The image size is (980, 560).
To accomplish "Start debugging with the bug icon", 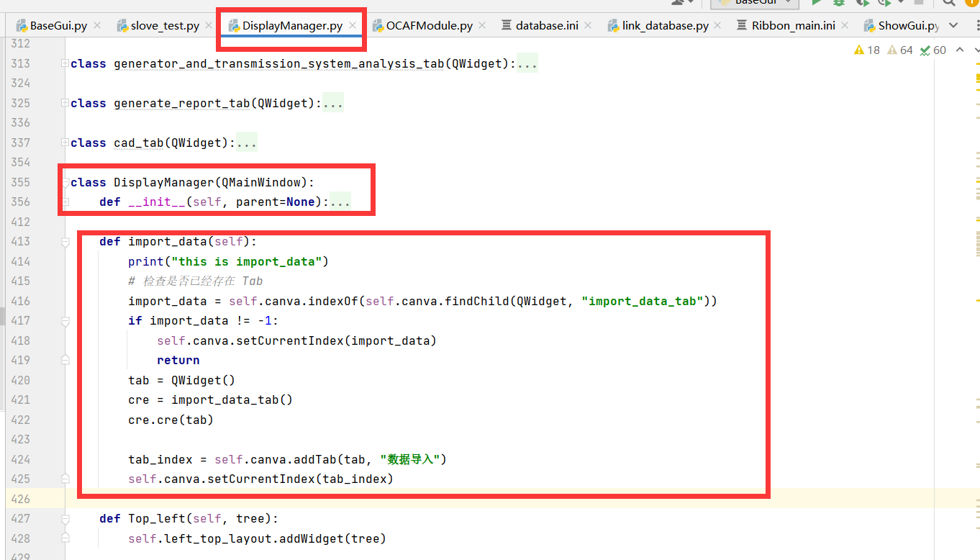I will pyautogui.click(x=838, y=3).
